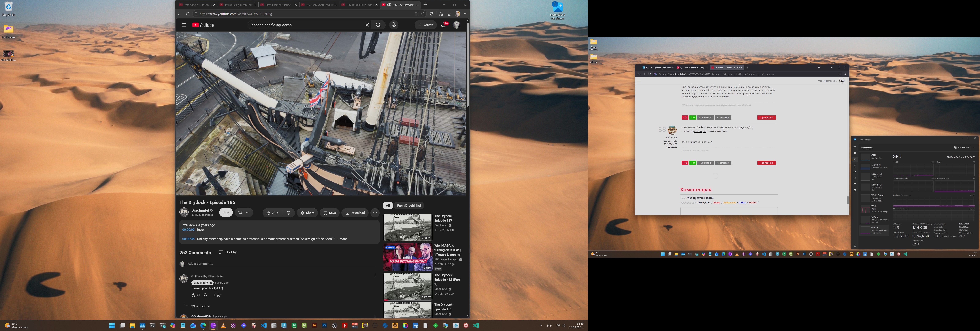The height and width of the screenshot is (331, 980).
Task: Share the Drydock video
Action: coord(307,213)
